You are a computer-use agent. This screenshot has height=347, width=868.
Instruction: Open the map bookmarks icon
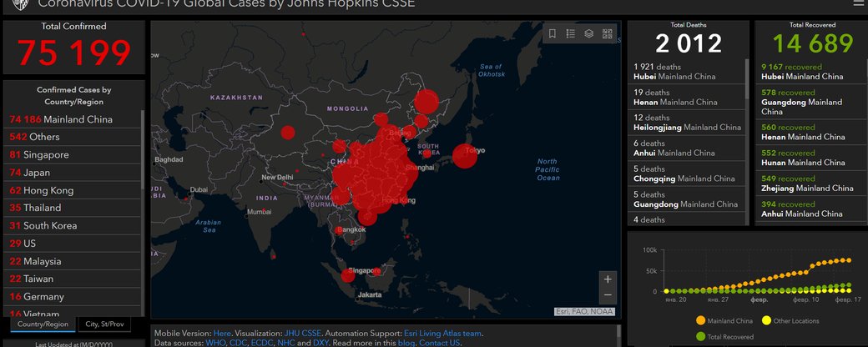[552, 33]
